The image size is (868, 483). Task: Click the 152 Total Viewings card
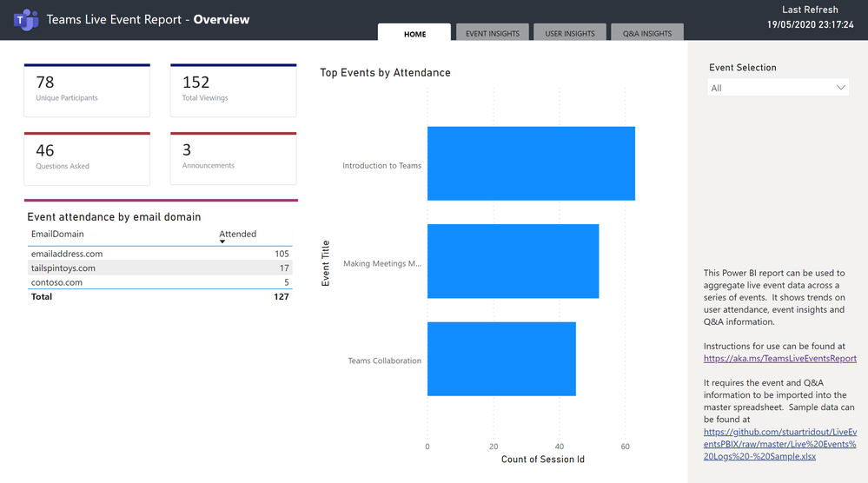click(233, 90)
